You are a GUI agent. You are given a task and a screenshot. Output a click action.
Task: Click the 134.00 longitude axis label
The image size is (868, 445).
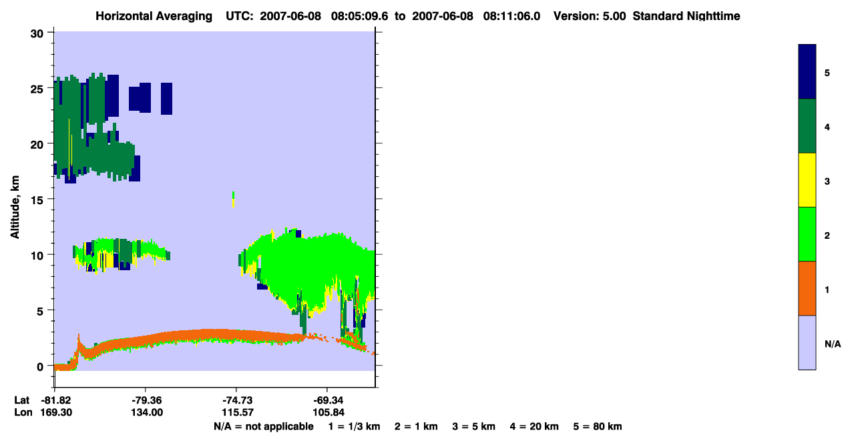tap(147, 412)
